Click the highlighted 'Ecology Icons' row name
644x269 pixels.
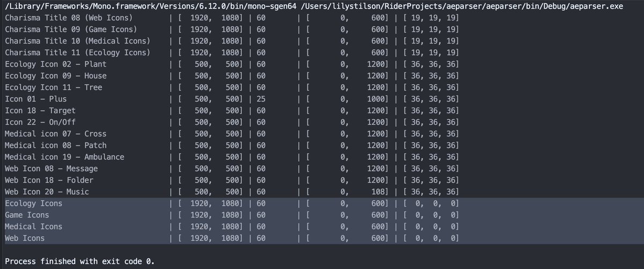point(33,203)
